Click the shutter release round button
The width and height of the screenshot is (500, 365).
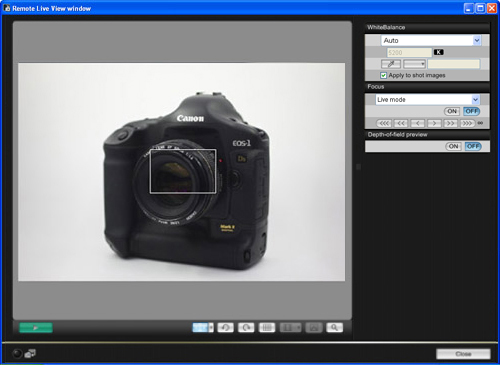(17, 354)
